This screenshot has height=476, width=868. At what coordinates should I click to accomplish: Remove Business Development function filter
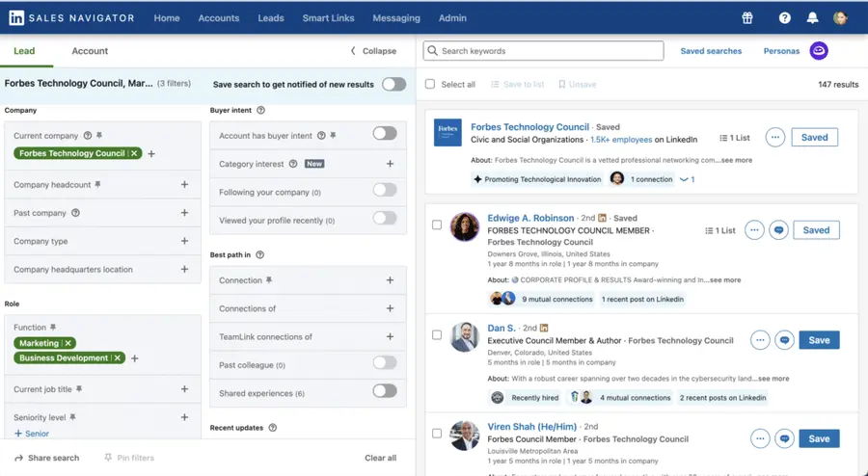[x=118, y=357]
